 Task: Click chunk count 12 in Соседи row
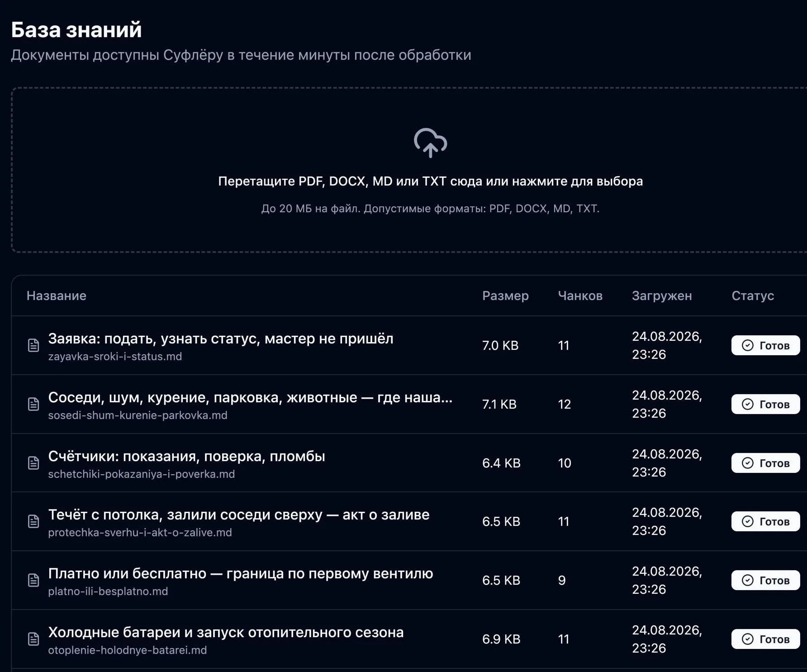(565, 404)
